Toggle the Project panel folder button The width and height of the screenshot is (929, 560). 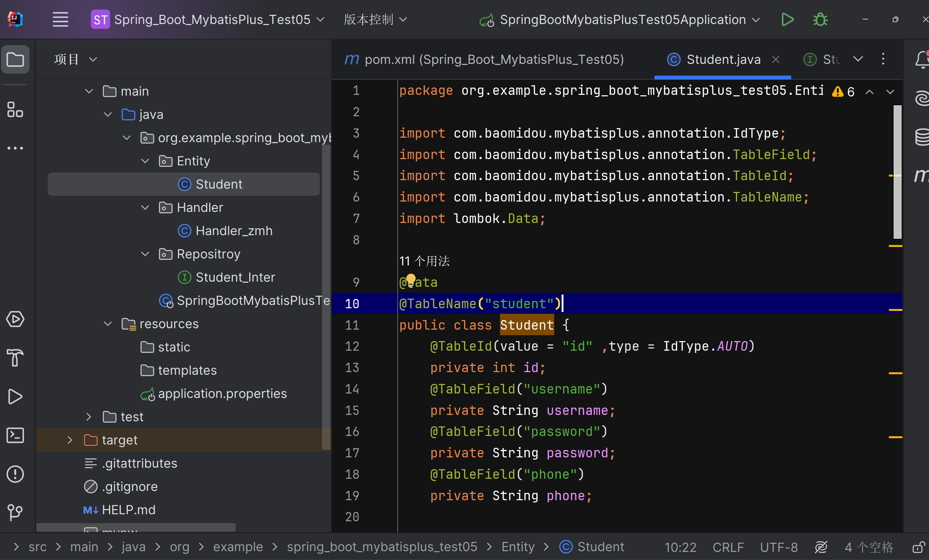point(15,59)
